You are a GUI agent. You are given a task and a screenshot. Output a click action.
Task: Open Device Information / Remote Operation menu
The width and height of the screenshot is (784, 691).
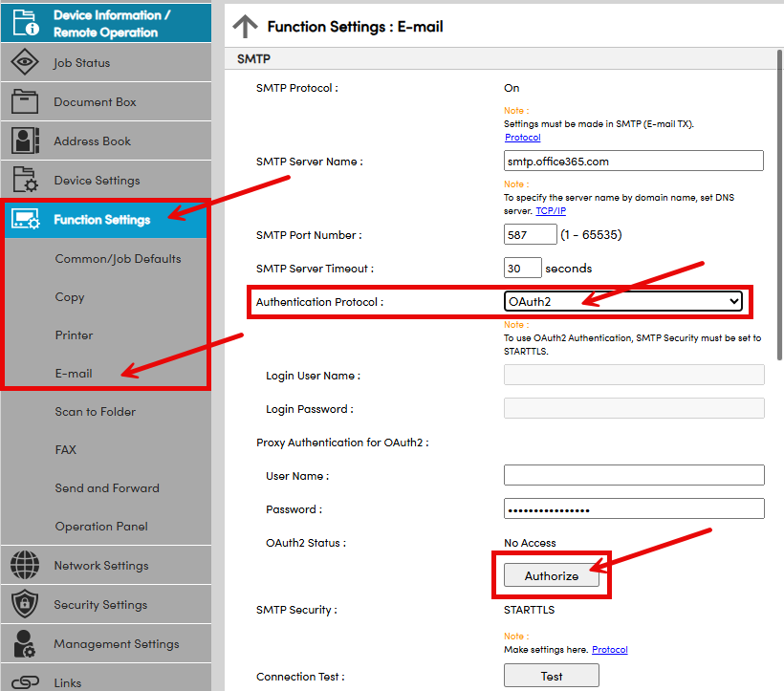[x=106, y=23]
